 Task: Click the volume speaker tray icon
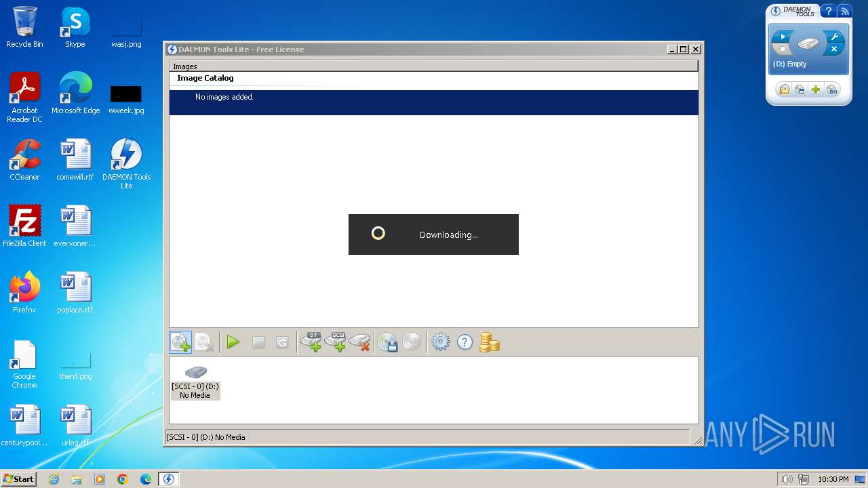coord(787,479)
